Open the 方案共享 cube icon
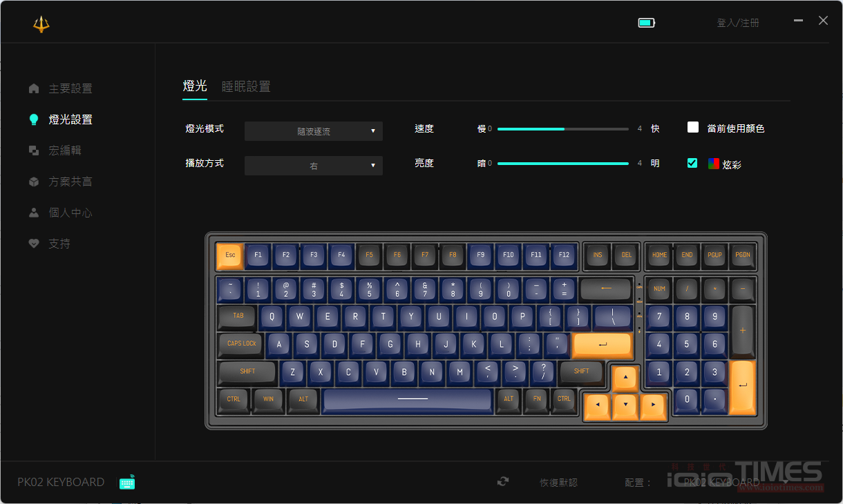This screenshot has height=504, width=843. 34,182
